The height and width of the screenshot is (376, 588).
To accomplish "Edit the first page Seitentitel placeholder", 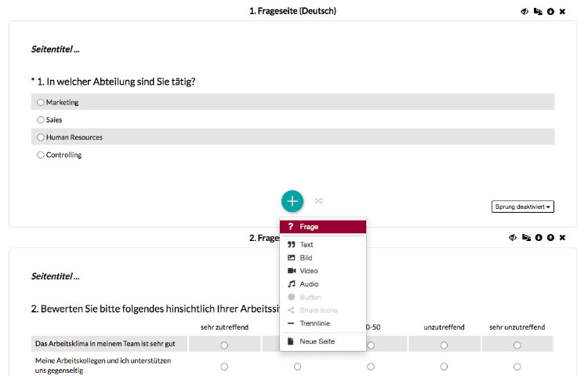I will pyautogui.click(x=55, y=49).
